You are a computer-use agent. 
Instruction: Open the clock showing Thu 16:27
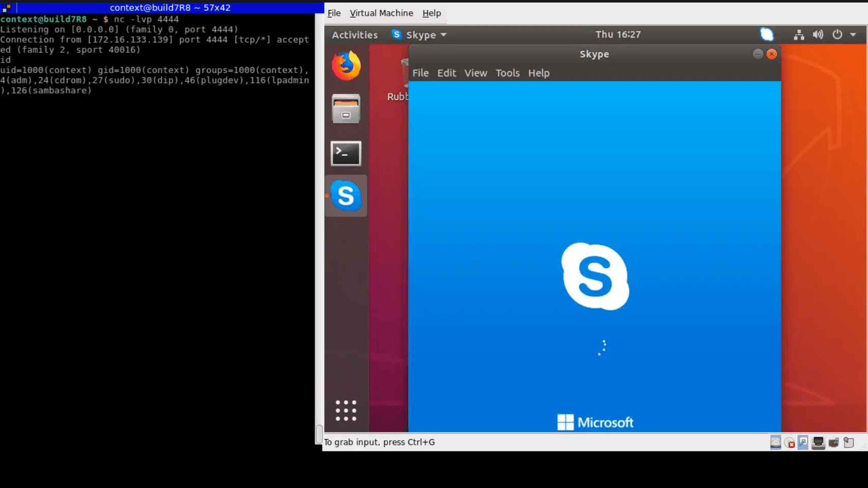618,35
